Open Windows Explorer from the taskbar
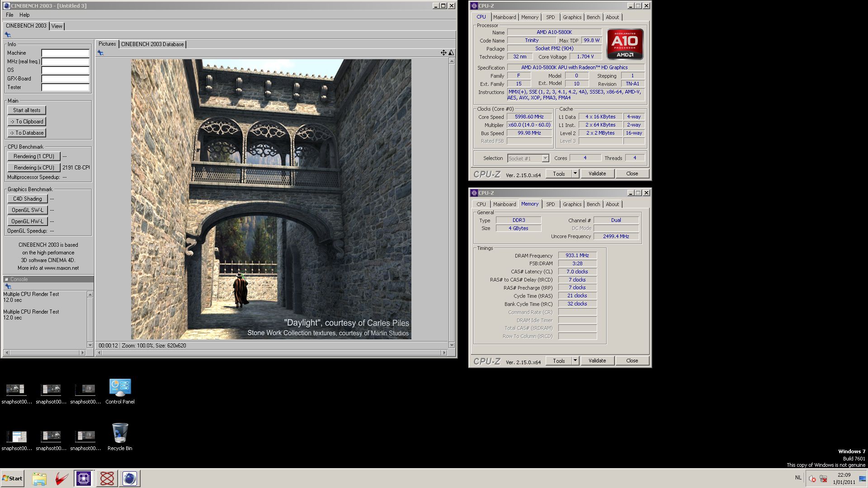Screen dimensions: 868x488 point(39,479)
